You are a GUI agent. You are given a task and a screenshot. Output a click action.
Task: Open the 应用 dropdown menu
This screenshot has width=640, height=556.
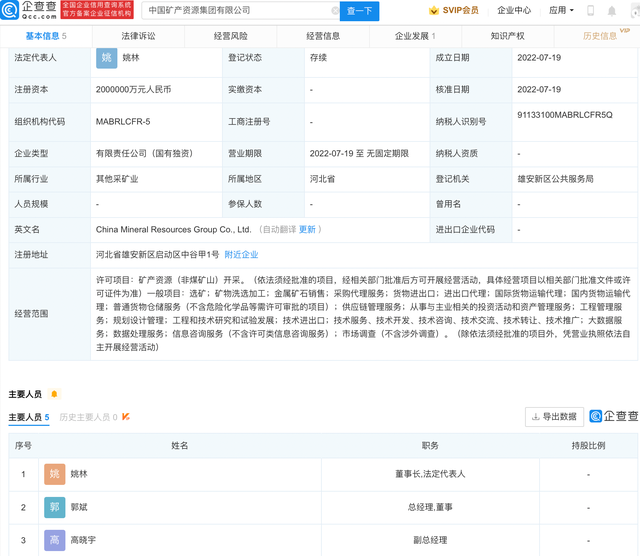coord(561,11)
